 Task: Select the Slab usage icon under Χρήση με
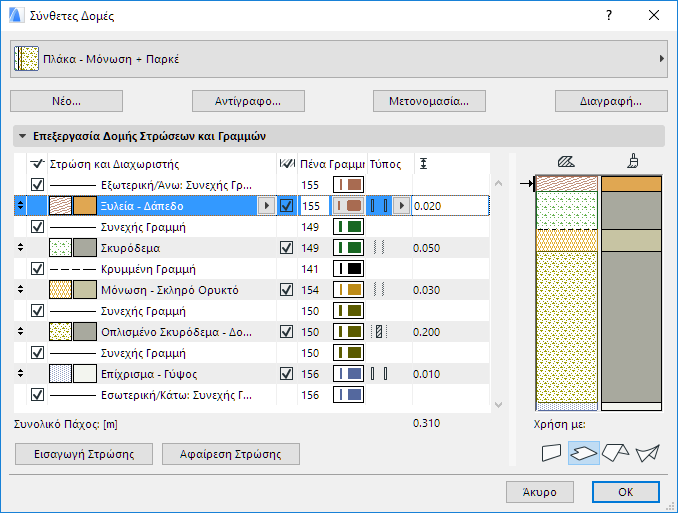click(x=583, y=453)
